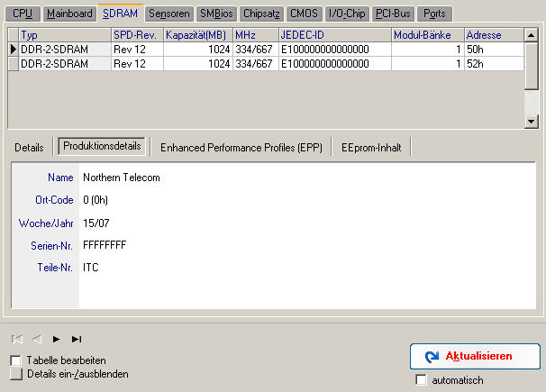
Task: Open the CPU tab
Action: click(x=23, y=14)
